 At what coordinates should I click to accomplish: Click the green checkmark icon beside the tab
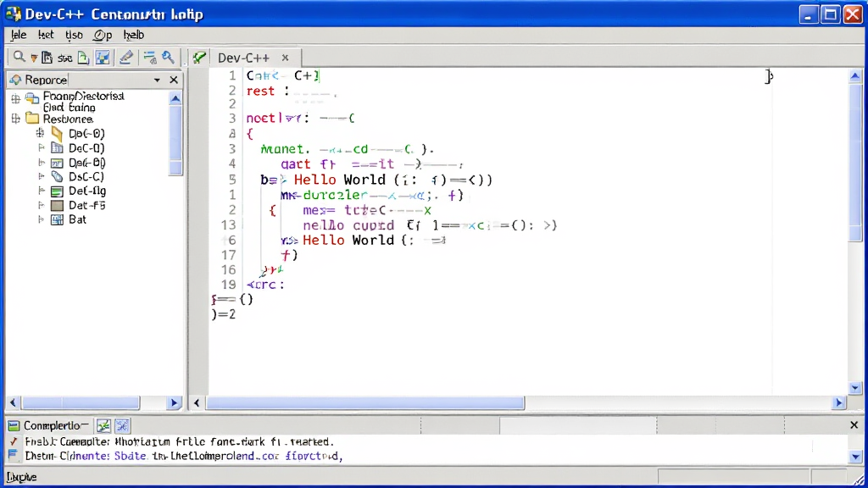[199, 58]
